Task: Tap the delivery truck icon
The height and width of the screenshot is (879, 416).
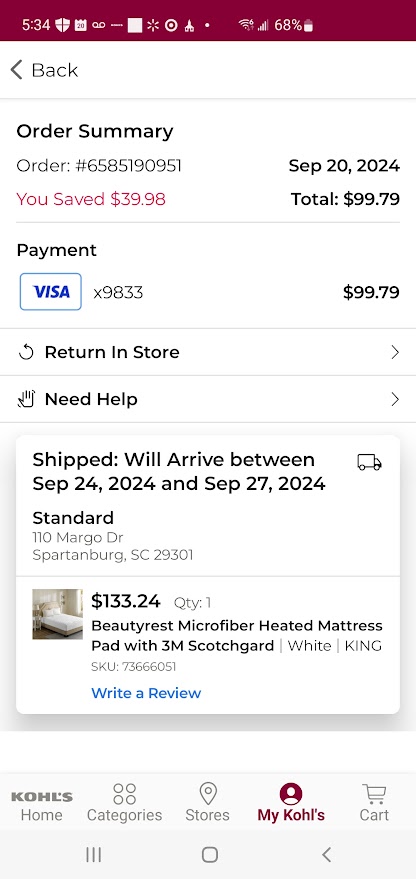Action: [369, 462]
